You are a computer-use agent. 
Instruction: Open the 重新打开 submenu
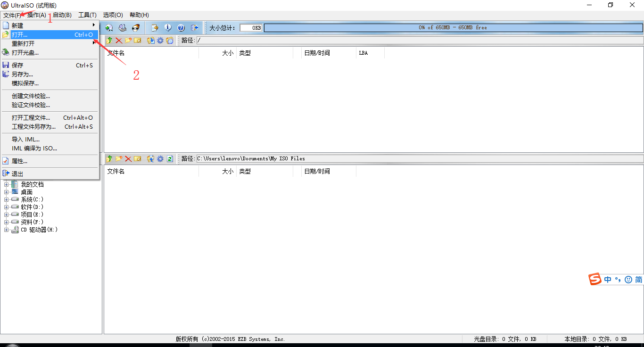click(50, 43)
